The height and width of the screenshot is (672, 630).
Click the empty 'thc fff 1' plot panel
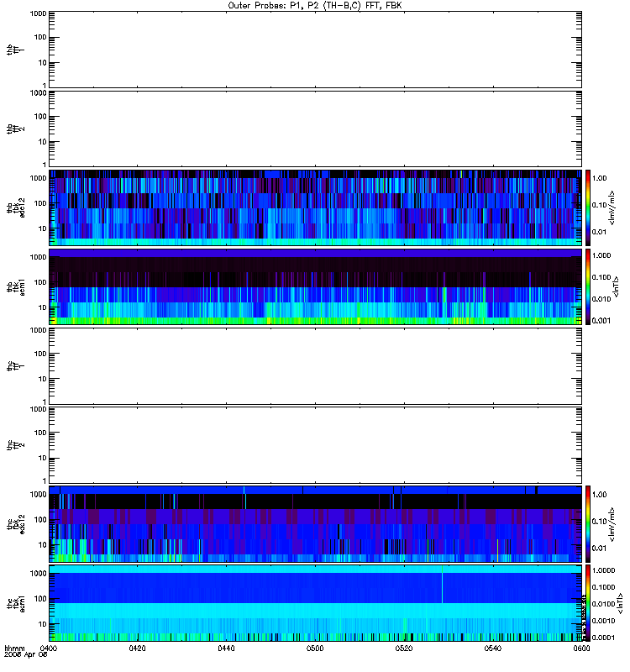point(316,366)
